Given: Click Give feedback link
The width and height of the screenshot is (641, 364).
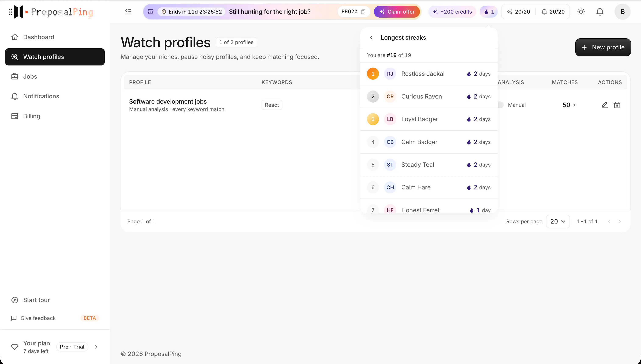Looking at the screenshot, I should tap(38, 318).
